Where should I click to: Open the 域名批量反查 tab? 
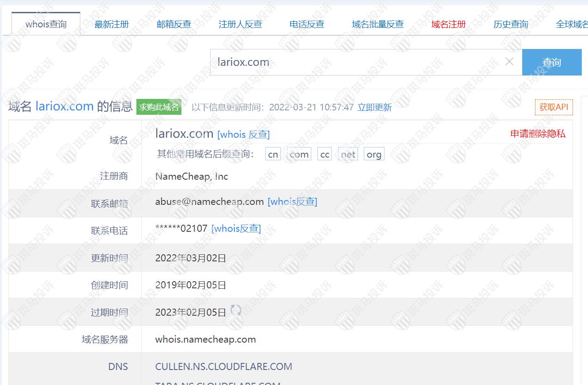(377, 24)
